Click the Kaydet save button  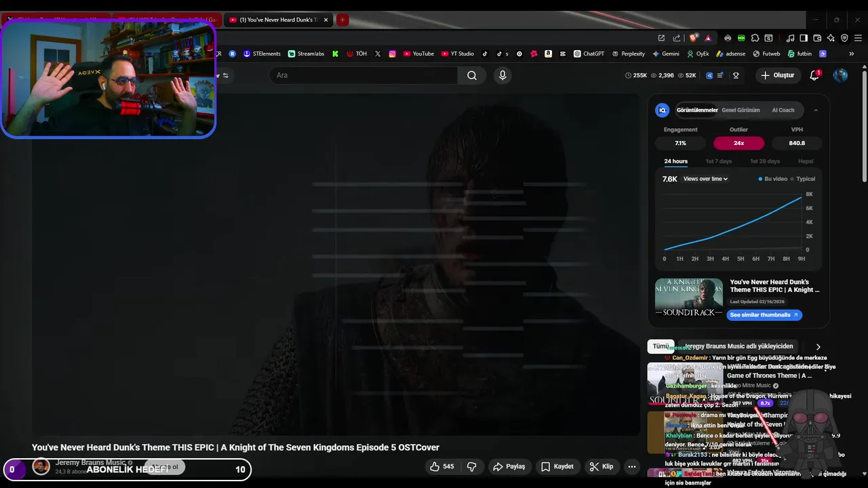pyautogui.click(x=557, y=466)
